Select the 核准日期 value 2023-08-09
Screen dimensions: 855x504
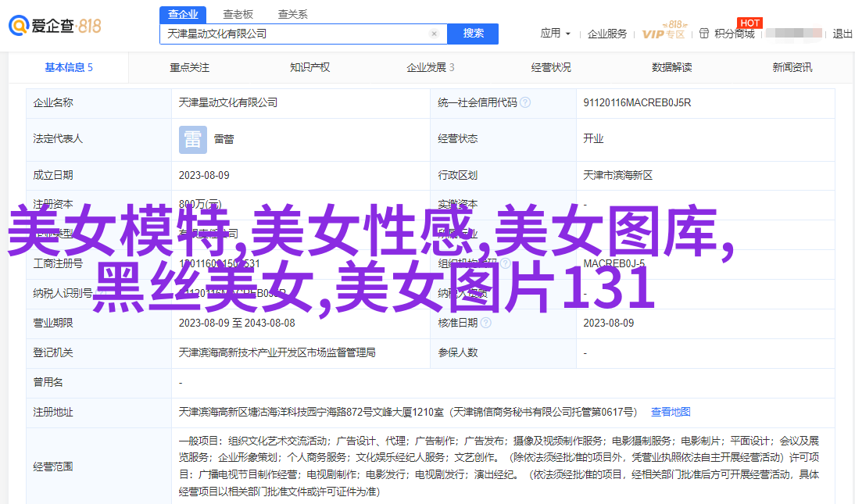pyautogui.click(x=609, y=323)
